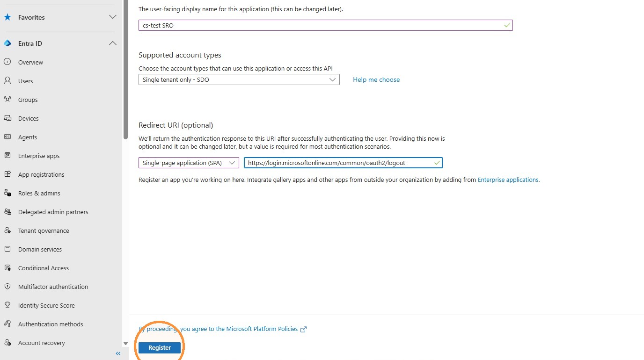Open Tenant governance menu item
Image resolution: width=644 pixels, height=360 pixels.
pyautogui.click(x=44, y=230)
